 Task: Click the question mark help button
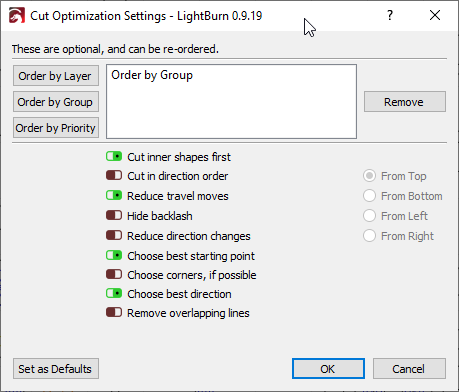coord(390,15)
